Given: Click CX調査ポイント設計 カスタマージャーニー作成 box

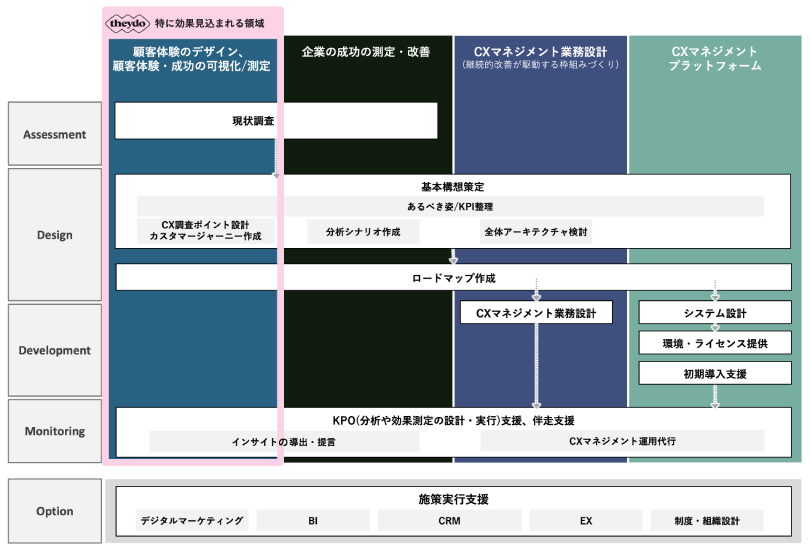Looking at the screenshot, I should [x=206, y=230].
